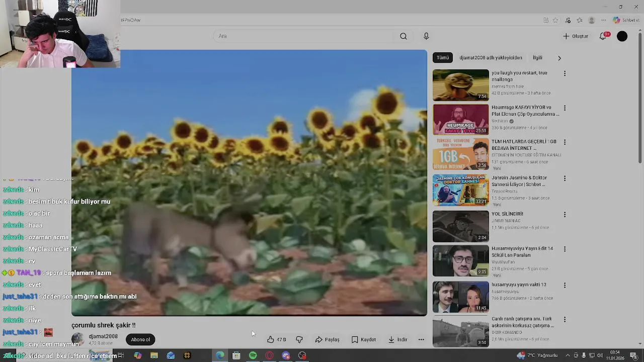The width and height of the screenshot is (644, 362).
Task: Click the taskbar clock showing 03:54
Action: [615, 355]
